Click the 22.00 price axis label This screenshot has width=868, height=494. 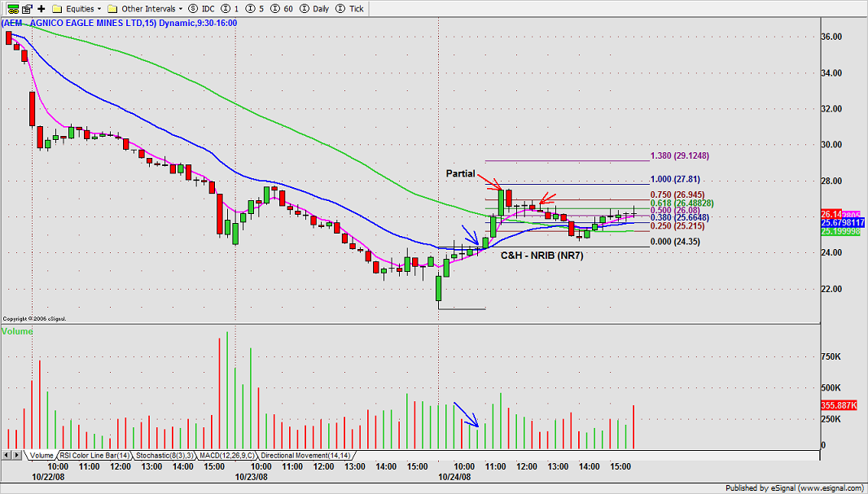(x=831, y=289)
